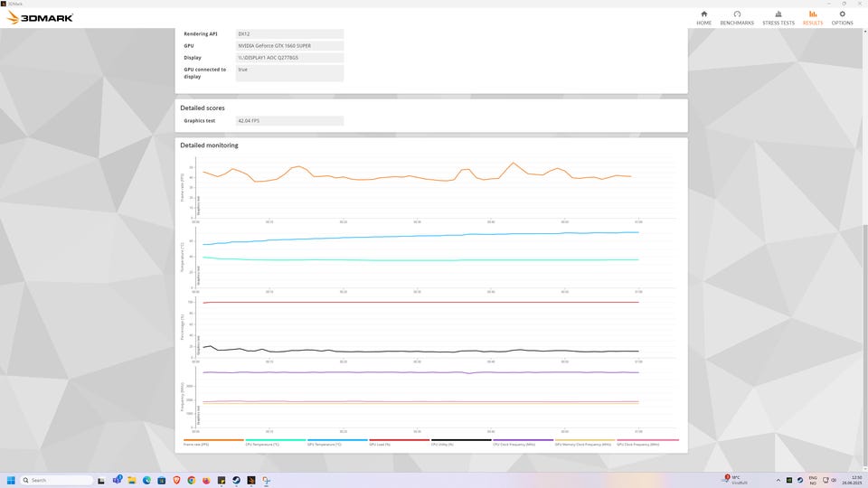Open Microsoft Teams from the taskbar

[117, 480]
